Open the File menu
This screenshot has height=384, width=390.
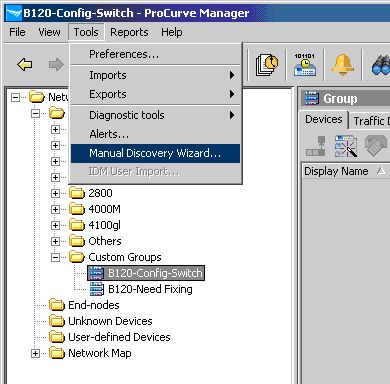(x=17, y=32)
